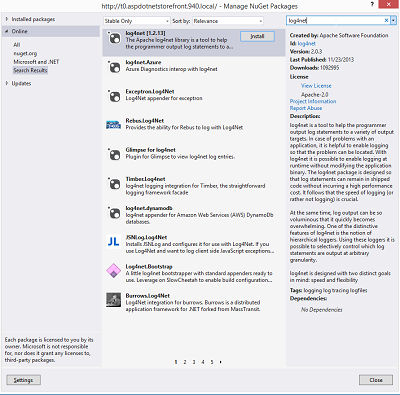This screenshot has height=395, width=400.
Task: Go to results page 5
Action: click(x=212, y=362)
